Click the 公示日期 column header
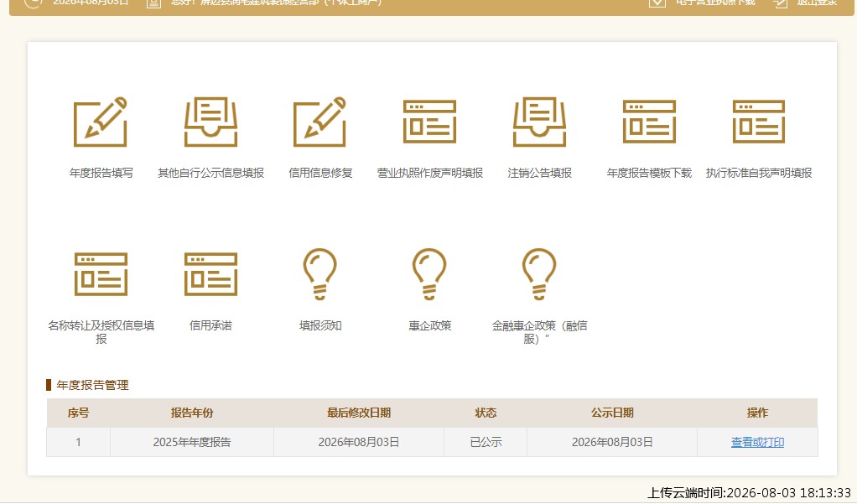Image resolution: width=857 pixels, height=504 pixels. 612,413
